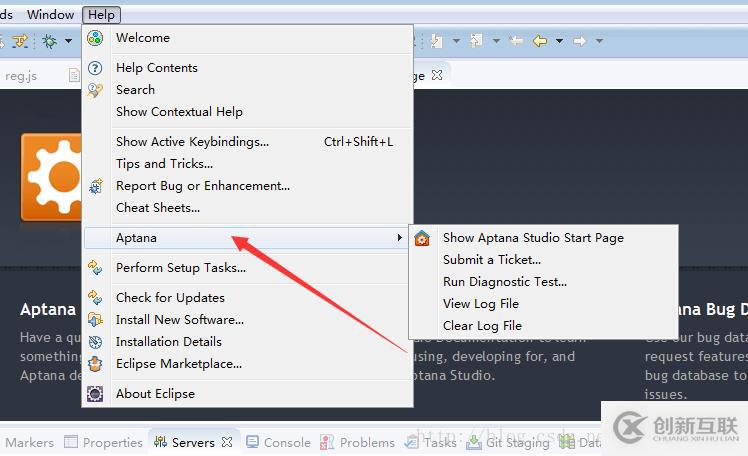The width and height of the screenshot is (748, 456).
Task: Click the debug bug icon in toolbar
Action: pos(49,41)
